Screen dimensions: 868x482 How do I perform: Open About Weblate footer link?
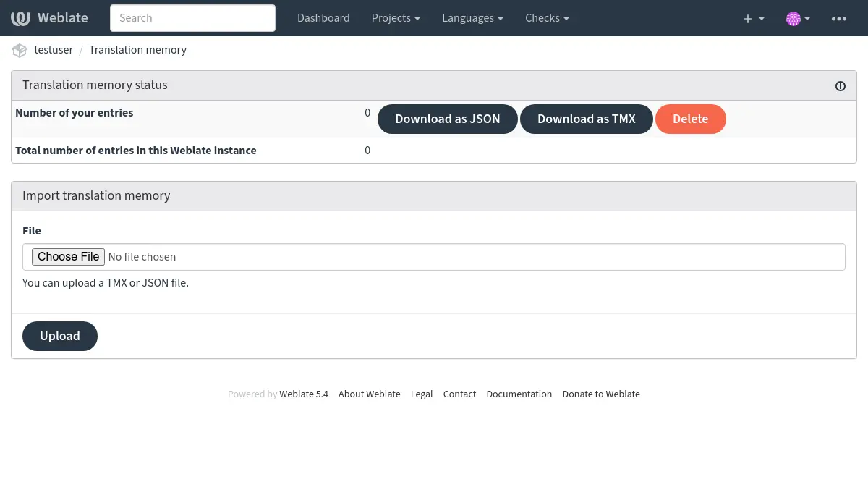[x=369, y=394]
